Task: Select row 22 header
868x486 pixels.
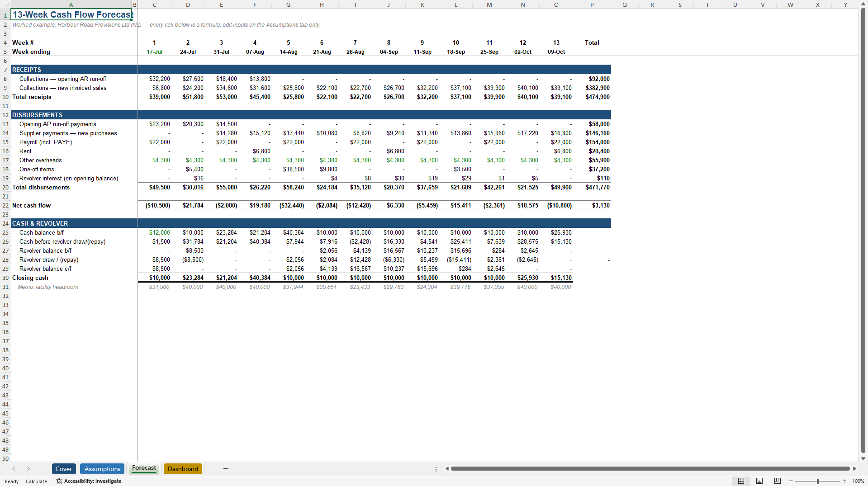Action: pos(5,205)
